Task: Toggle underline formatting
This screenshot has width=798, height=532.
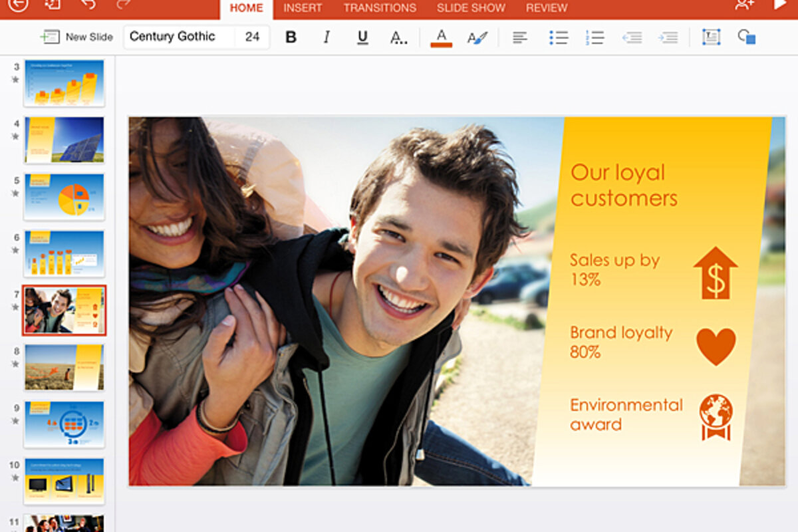Action: pos(362,37)
